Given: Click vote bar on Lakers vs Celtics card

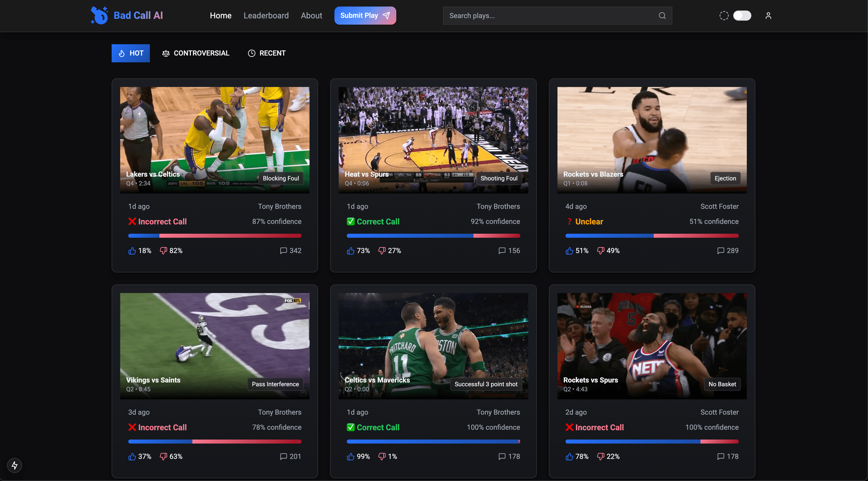Looking at the screenshot, I should coord(215,236).
